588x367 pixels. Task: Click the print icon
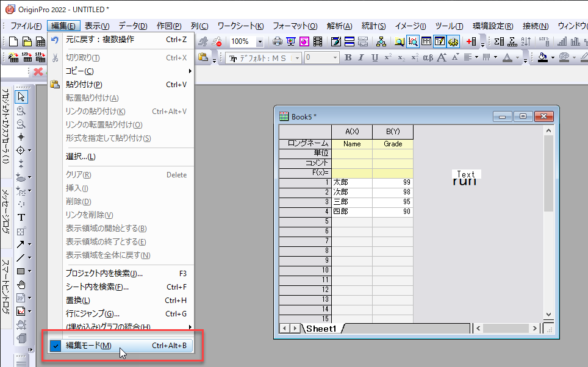pos(278,41)
